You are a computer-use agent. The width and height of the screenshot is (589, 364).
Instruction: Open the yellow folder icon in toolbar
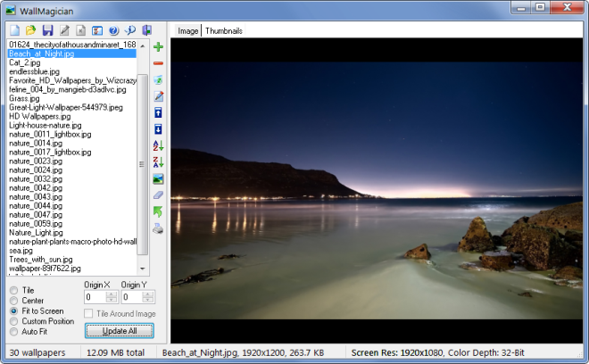[x=31, y=30]
